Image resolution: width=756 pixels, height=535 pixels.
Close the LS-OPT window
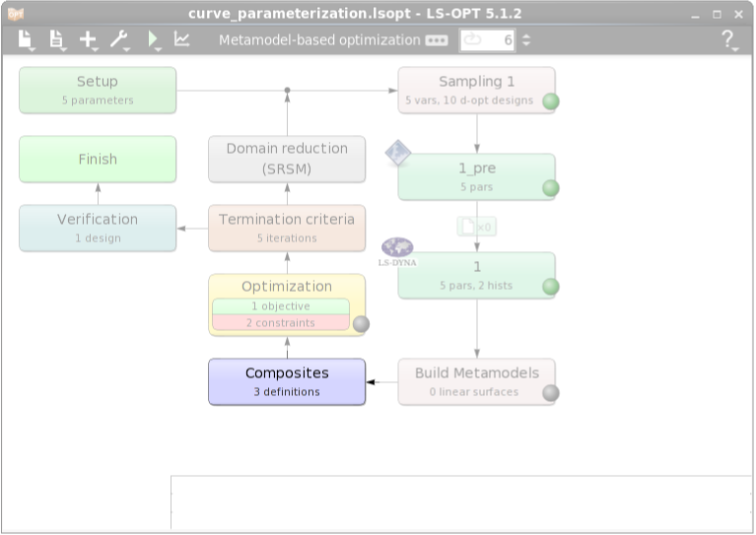tap(738, 15)
